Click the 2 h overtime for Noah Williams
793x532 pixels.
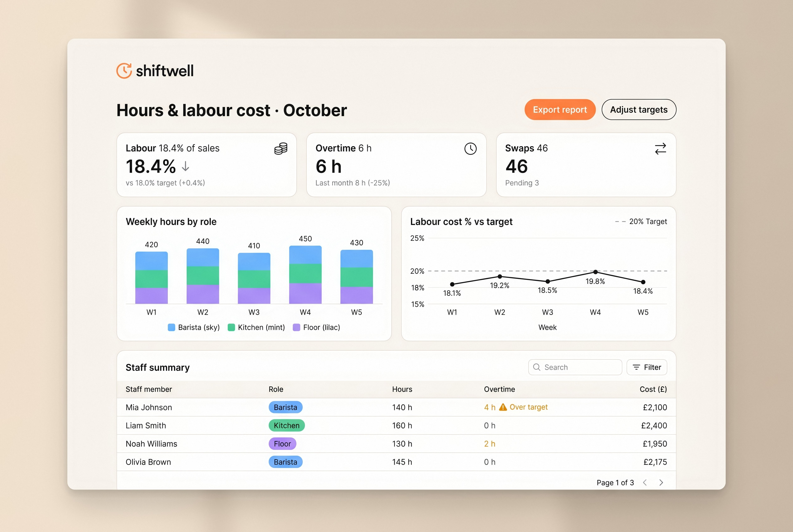[x=490, y=444]
